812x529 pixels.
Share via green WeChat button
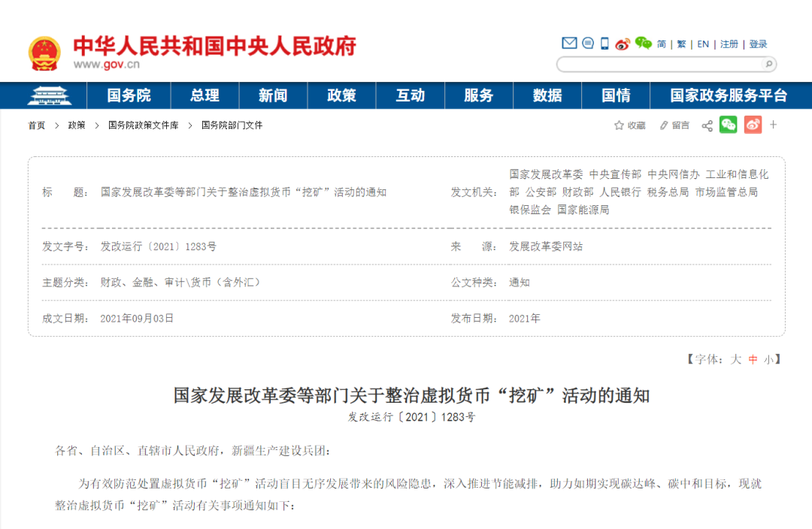[728, 125]
